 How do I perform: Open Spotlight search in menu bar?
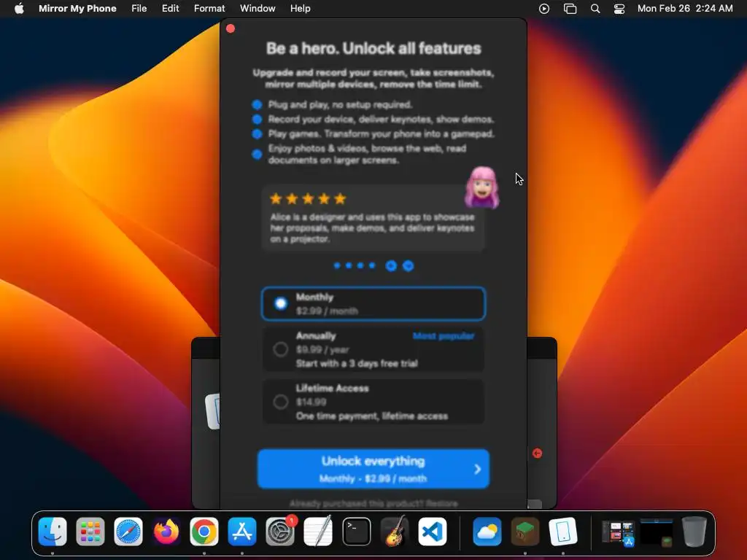[x=595, y=9]
